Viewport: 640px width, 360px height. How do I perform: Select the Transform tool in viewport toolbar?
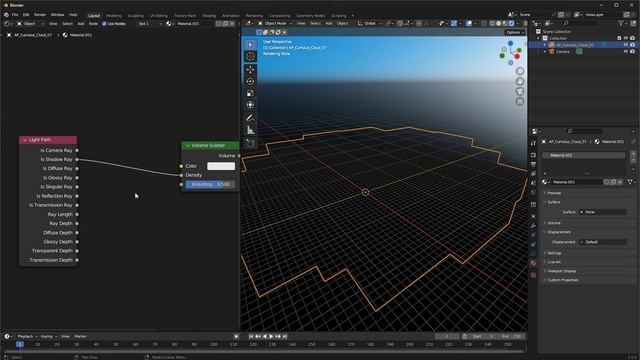click(251, 105)
